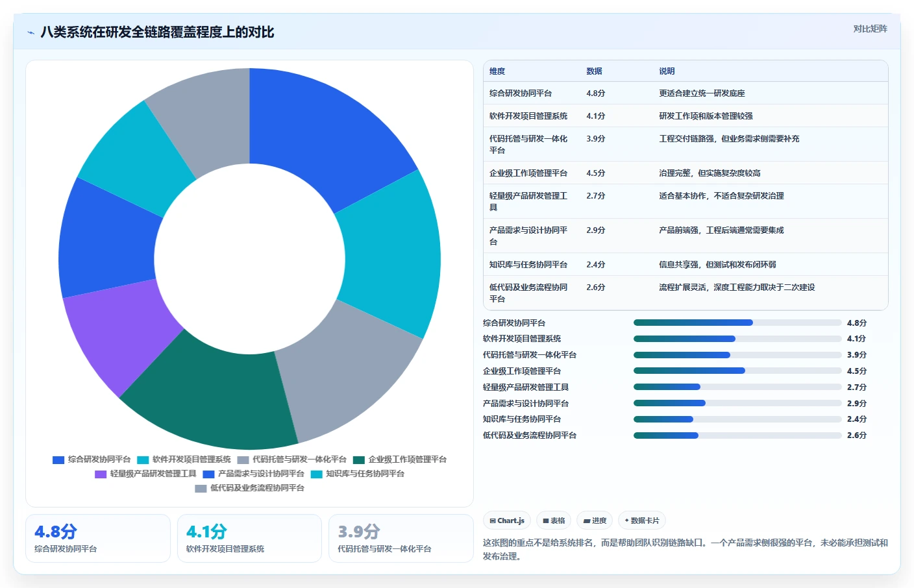Toggle the 企业级工作项管理平台 legend color box
914x588 pixels.
(x=359, y=459)
